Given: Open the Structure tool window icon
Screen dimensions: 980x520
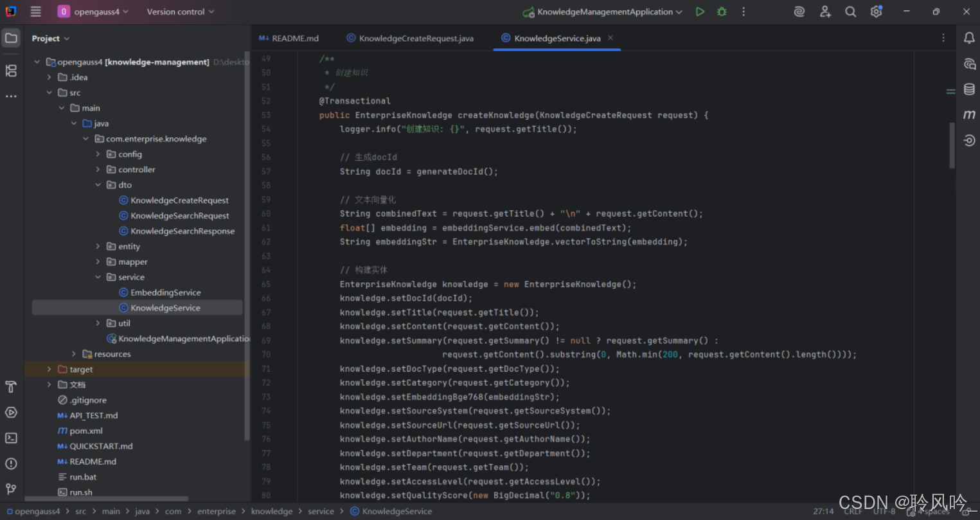Looking at the screenshot, I should pos(11,71).
